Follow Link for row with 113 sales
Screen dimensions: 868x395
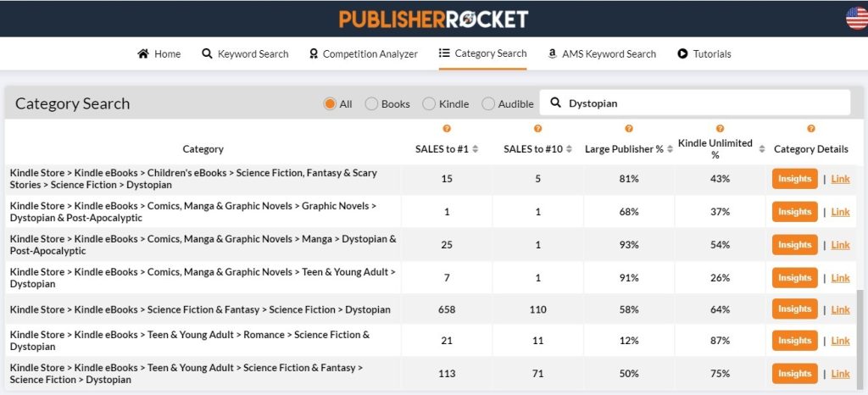840,374
